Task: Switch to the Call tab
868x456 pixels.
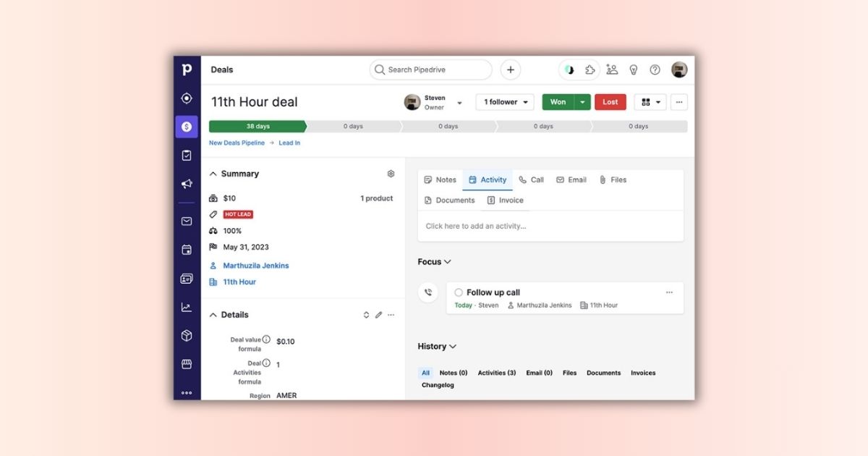Action: point(531,180)
